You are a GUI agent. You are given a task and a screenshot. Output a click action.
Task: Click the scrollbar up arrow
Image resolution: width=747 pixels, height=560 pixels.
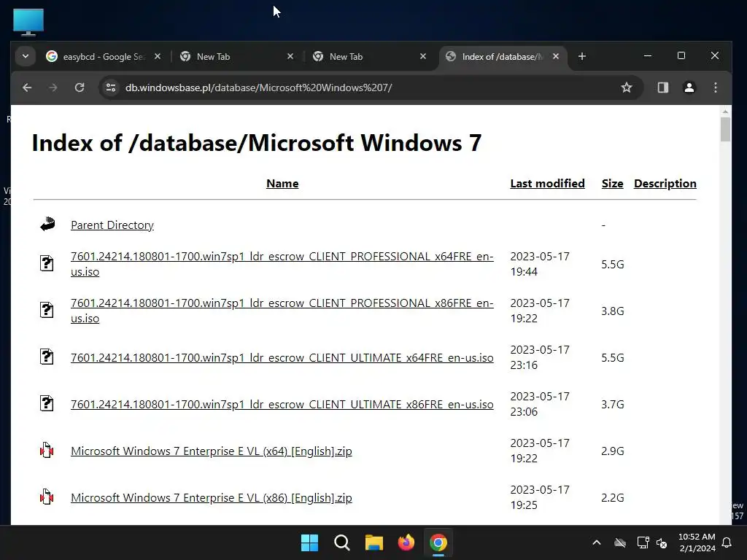[x=725, y=112]
